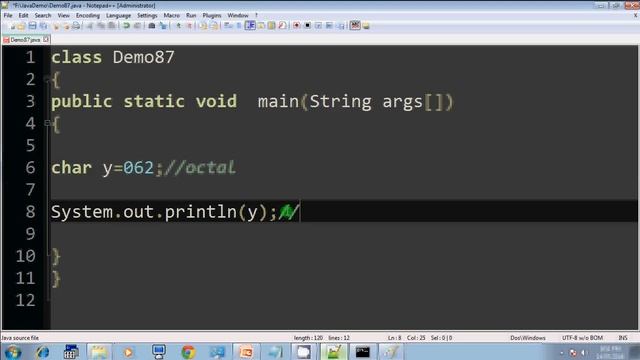Toggle show all characters toolbar icon
The image size is (640, 360).
pyautogui.click(x=239, y=26)
